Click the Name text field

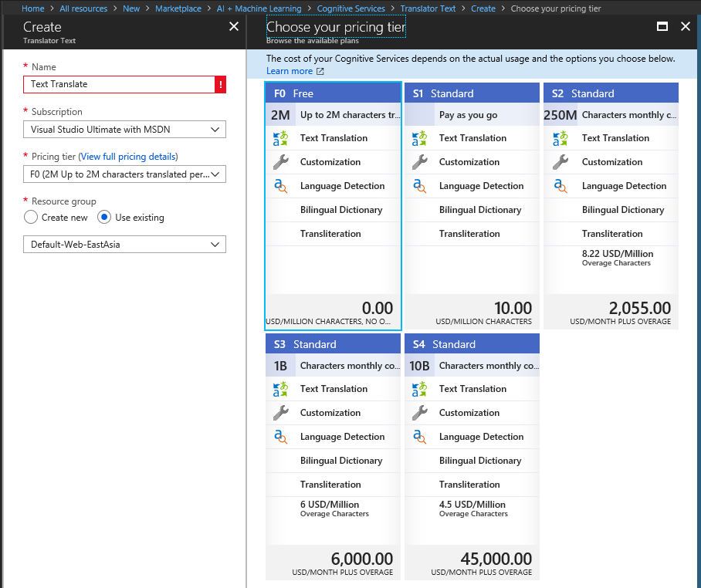(x=119, y=84)
